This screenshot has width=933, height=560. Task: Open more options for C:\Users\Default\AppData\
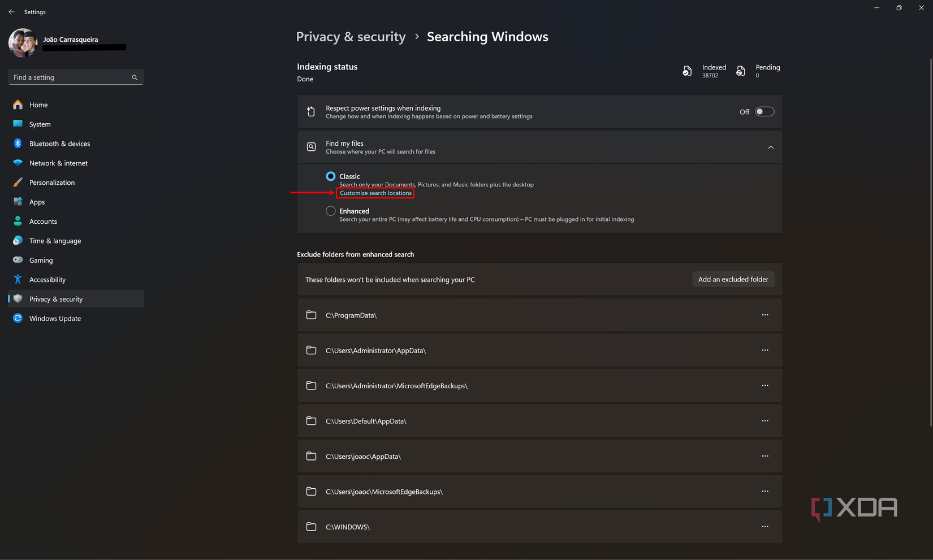pyautogui.click(x=765, y=421)
